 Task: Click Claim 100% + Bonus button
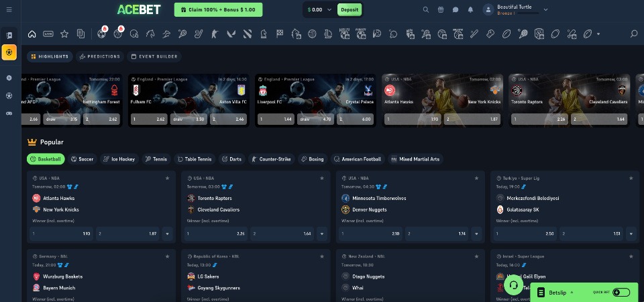pyautogui.click(x=218, y=10)
